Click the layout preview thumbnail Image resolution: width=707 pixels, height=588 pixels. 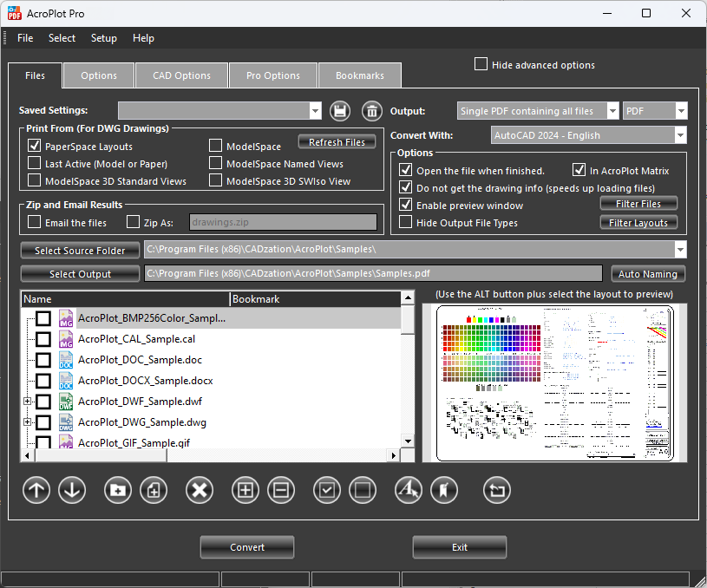coord(555,382)
